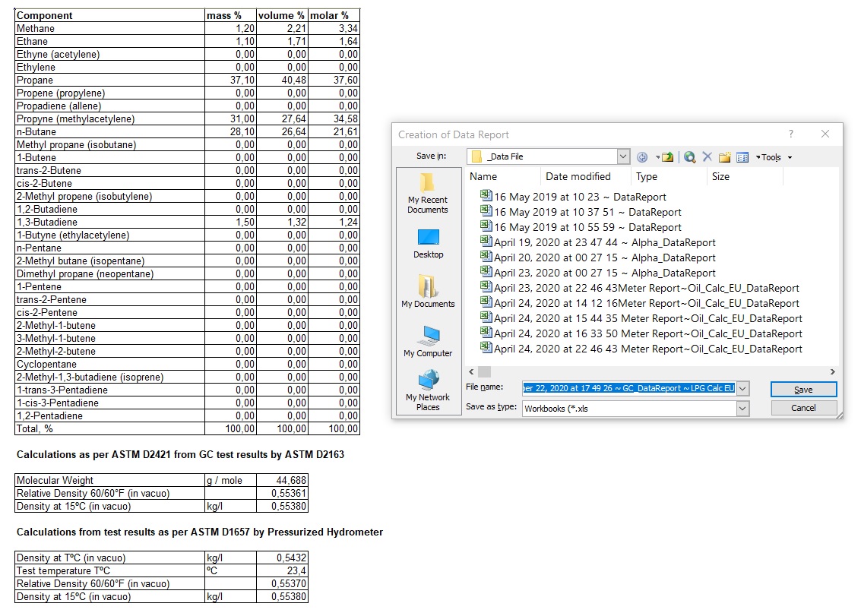Screen dimensions: 861x616
Task: Expand the File name dropdown arrow
Action: (742, 389)
